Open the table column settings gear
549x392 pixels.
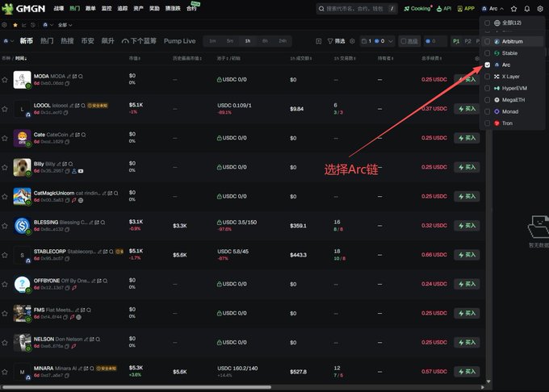pos(477,58)
